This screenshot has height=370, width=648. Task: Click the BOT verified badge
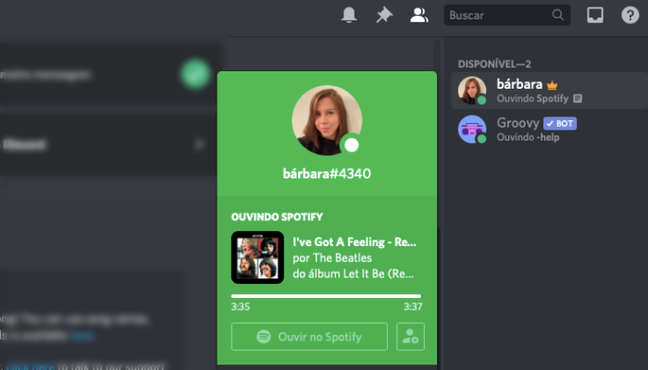point(560,123)
